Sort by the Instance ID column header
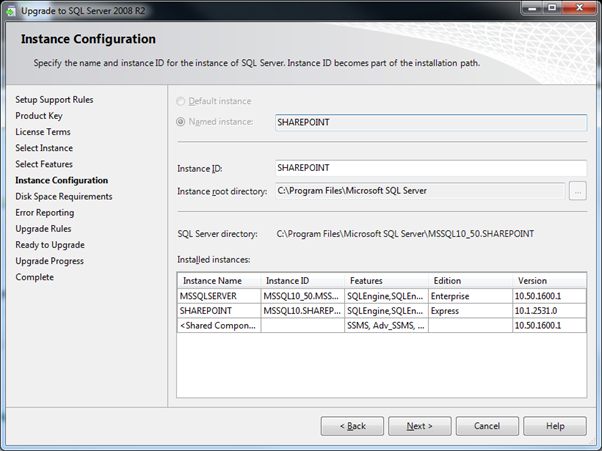Screen dimensions: 602x451 point(303,281)
